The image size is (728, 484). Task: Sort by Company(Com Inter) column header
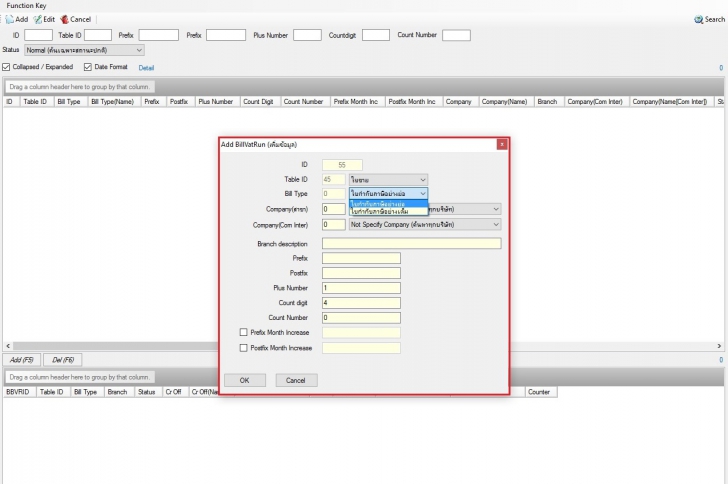click(595, 102)
